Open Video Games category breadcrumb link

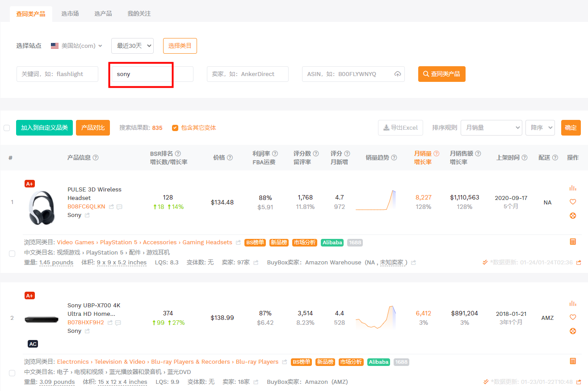(76, 242)
